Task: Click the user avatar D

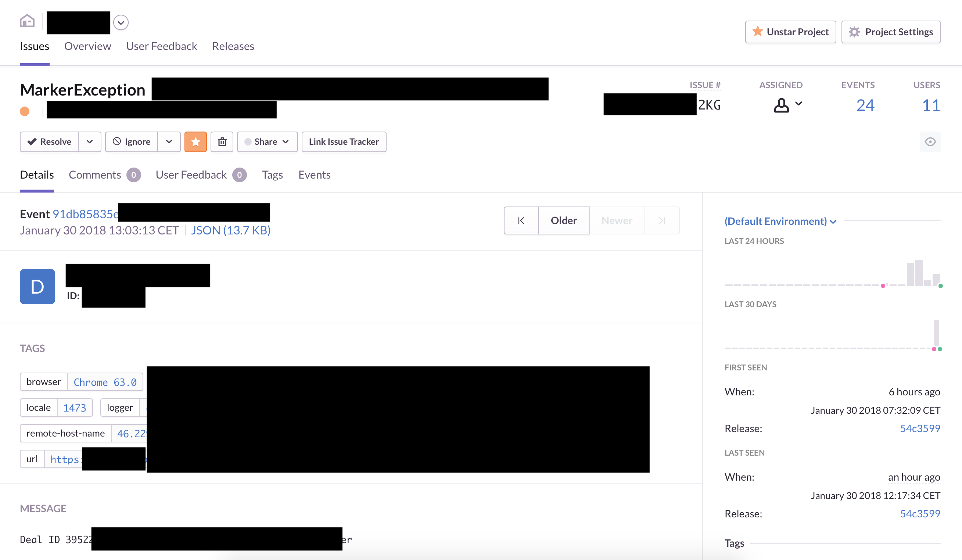Action: [x=37, y=287]
